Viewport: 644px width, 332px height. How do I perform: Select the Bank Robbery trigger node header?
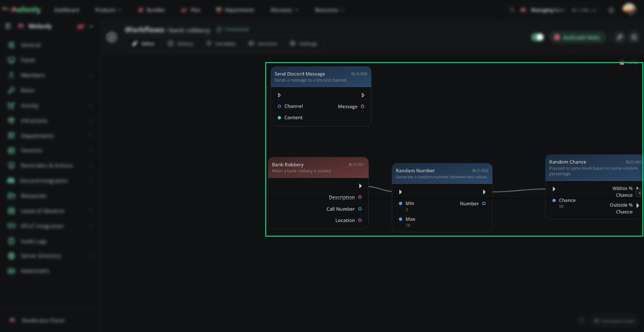click(318, 168)
